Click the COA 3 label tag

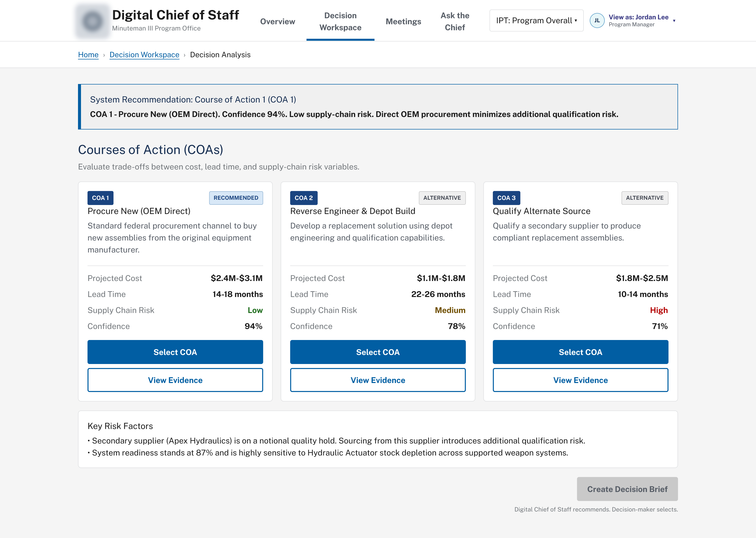[x=506, y=198]
